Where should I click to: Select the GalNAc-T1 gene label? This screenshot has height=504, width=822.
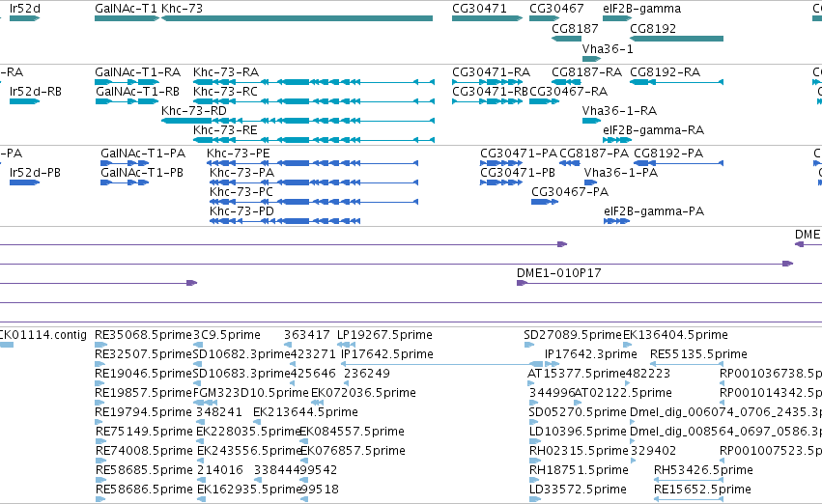tap(126, 9)
